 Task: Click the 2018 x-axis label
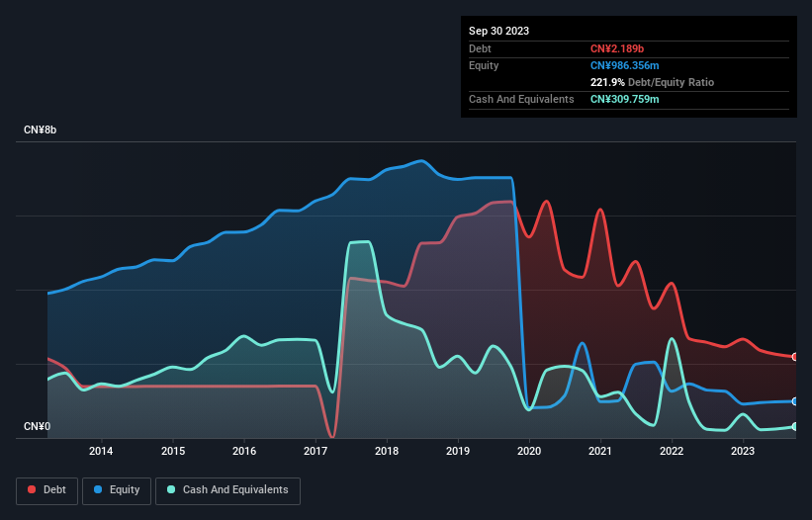tap(387, 451)
